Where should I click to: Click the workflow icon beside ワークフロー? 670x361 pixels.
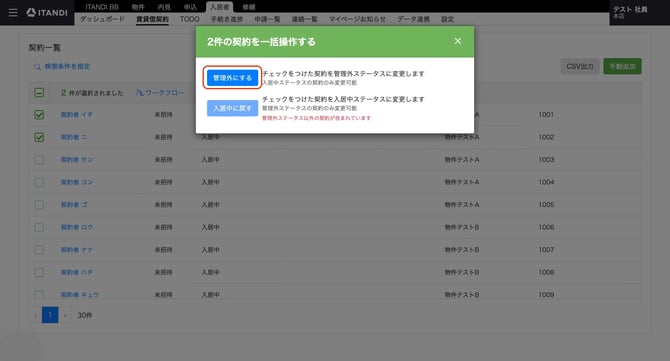(140, 93)
